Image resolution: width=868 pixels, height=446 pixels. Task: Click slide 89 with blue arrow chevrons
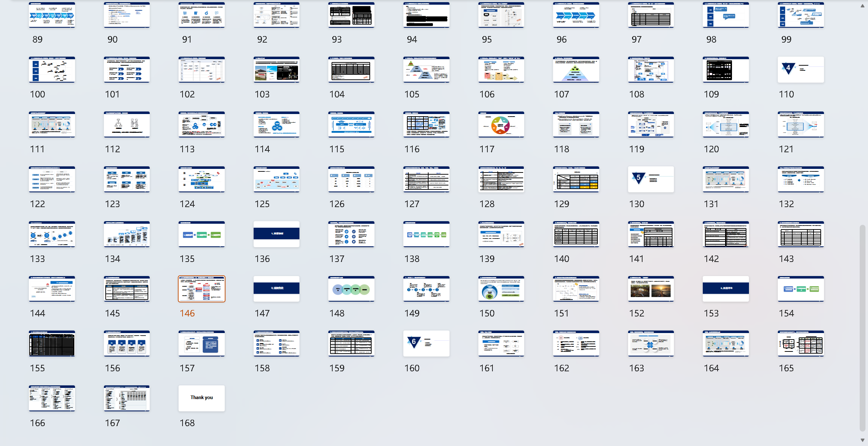click(52, 15)
